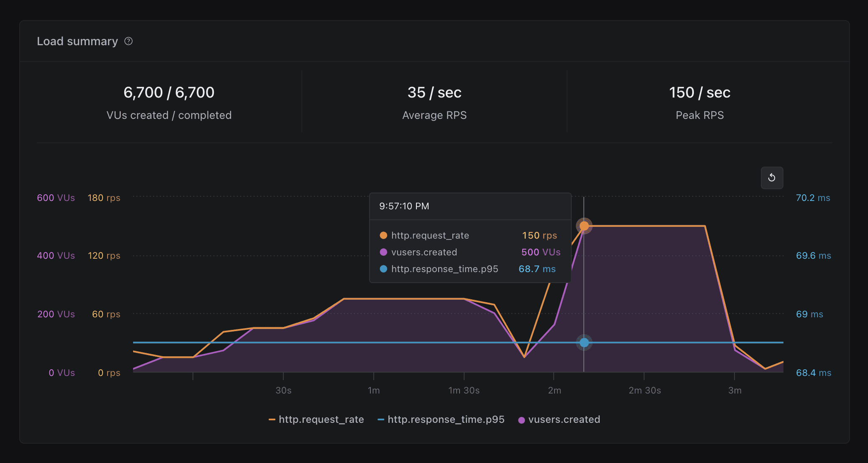Click the orange http.request_rate legend marker
This screenshot has height=463, width=868.
[x=272, y=419]
